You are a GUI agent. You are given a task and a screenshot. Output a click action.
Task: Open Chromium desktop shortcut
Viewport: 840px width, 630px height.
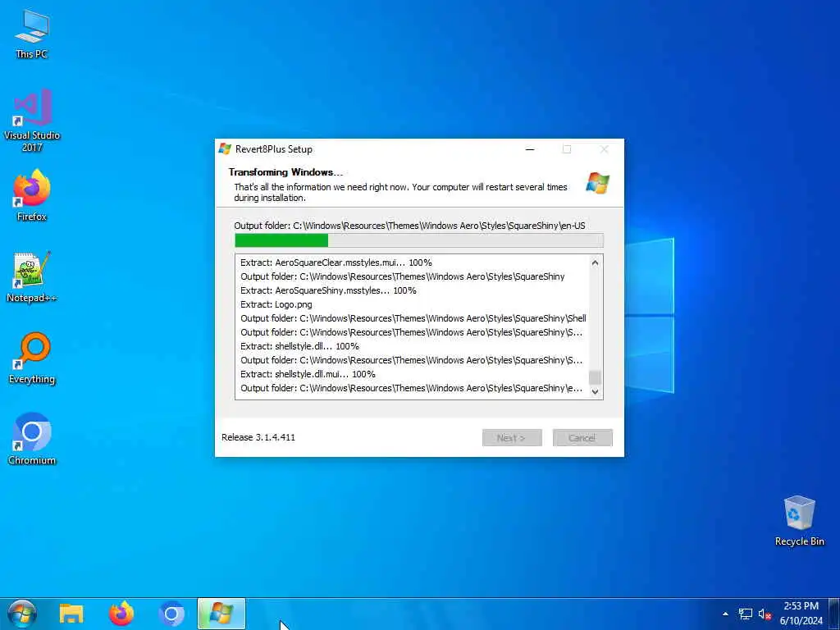click(32, 439)
